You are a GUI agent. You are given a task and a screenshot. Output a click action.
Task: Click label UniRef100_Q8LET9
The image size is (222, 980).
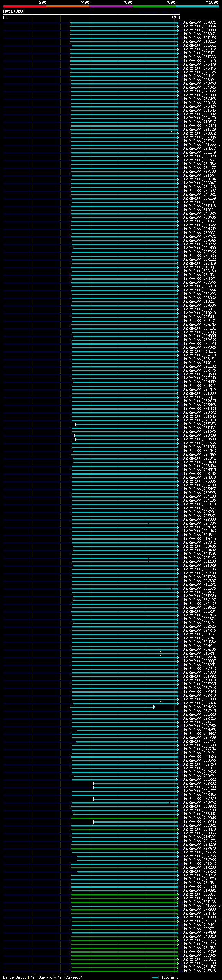(x=199, y=153)
